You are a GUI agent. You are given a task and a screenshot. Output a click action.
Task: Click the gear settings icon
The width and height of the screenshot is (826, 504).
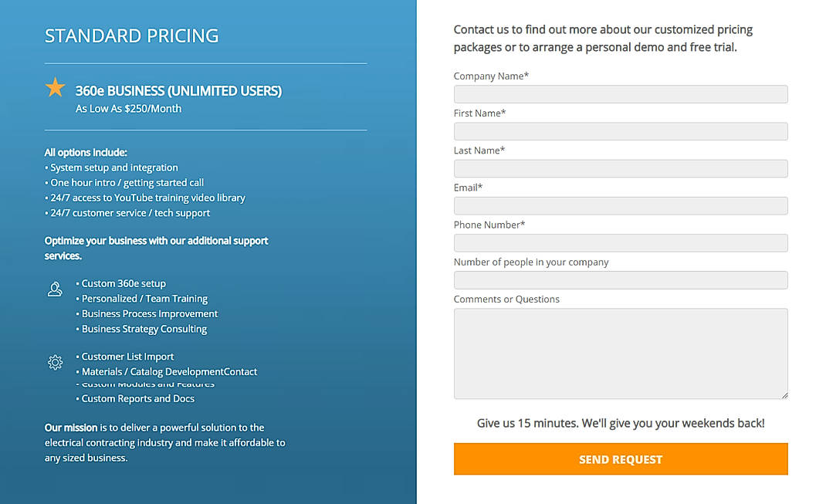[x=55, y=362]
